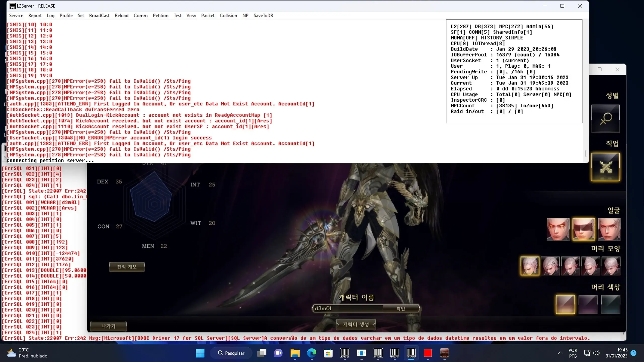Maximize the L2Server - RELEASE window
This screenshot has height=362, width=644.
pos(562,6)
